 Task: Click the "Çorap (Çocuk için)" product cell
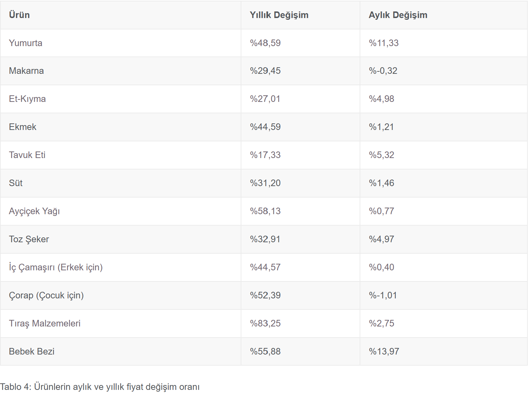coord(46,295)
